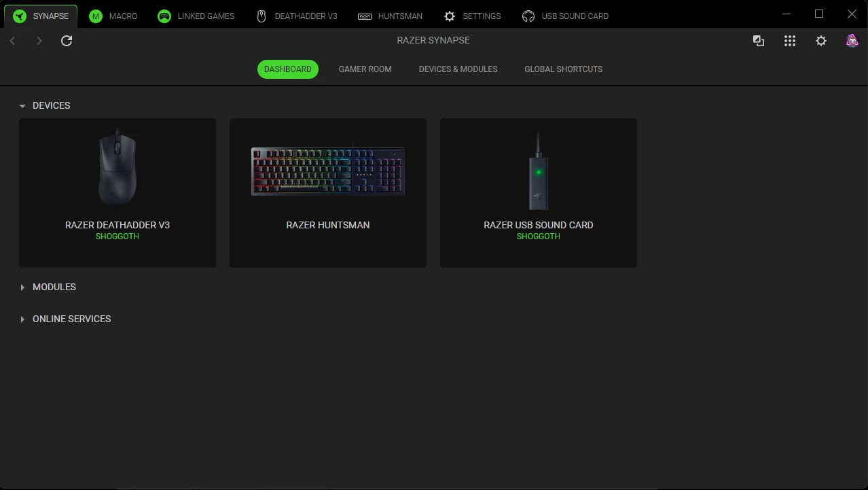Click the green Razer logo in Synapse tab

pyautogui.click(x=20, y=16)
